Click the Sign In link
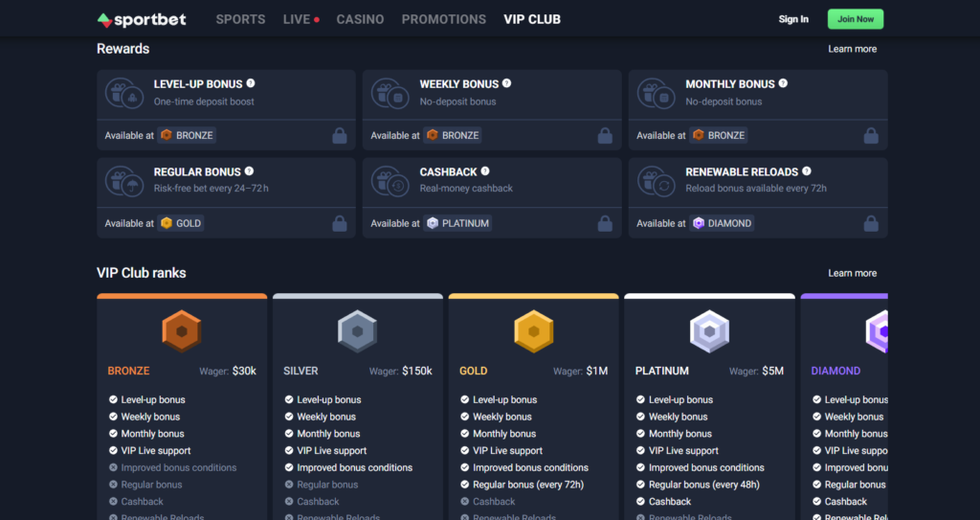Viewport: 980px width, 520px height. [x=793, y=19]
